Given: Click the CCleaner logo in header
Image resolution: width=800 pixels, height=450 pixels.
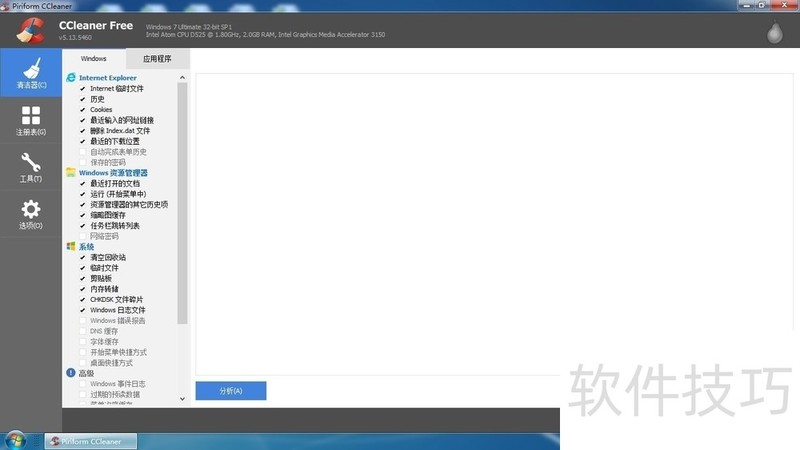Looking at the screenshot, I should pos(31,31).
